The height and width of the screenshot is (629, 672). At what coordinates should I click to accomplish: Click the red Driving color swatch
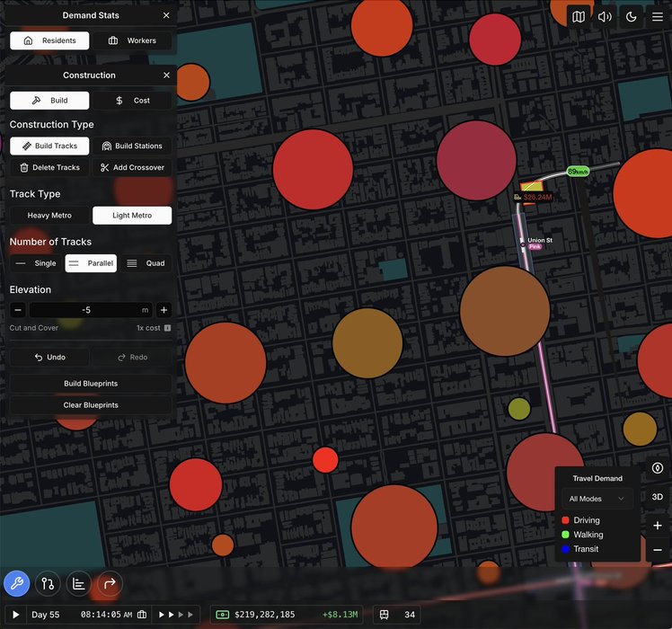(x=565, y=520)
